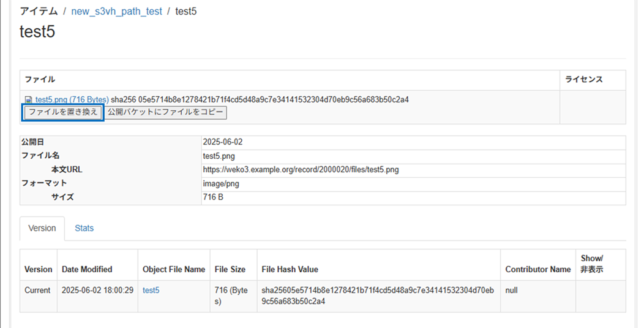Click the Current version row cell
Screen dimensions: 644x328
(x=37, y=290)
